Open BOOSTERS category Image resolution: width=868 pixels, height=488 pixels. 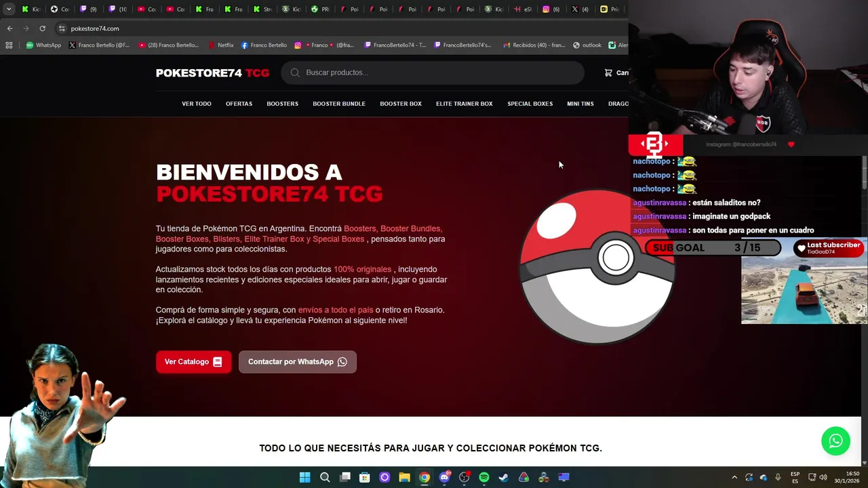point(282,104)
